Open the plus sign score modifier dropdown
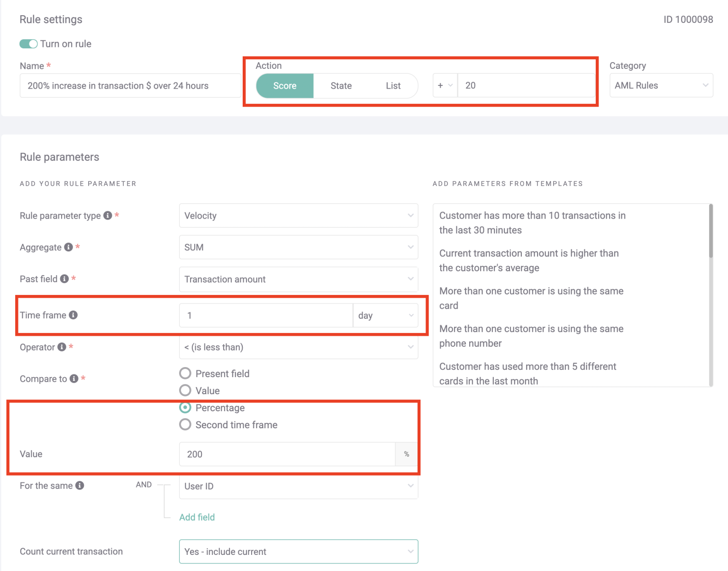The height and width of the screenshot is (571, 728). coord(445,85)
